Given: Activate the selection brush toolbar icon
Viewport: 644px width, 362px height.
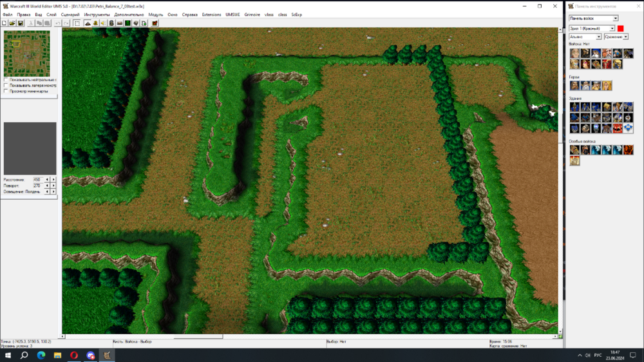Looking at the screenshot, I should 77,23.
